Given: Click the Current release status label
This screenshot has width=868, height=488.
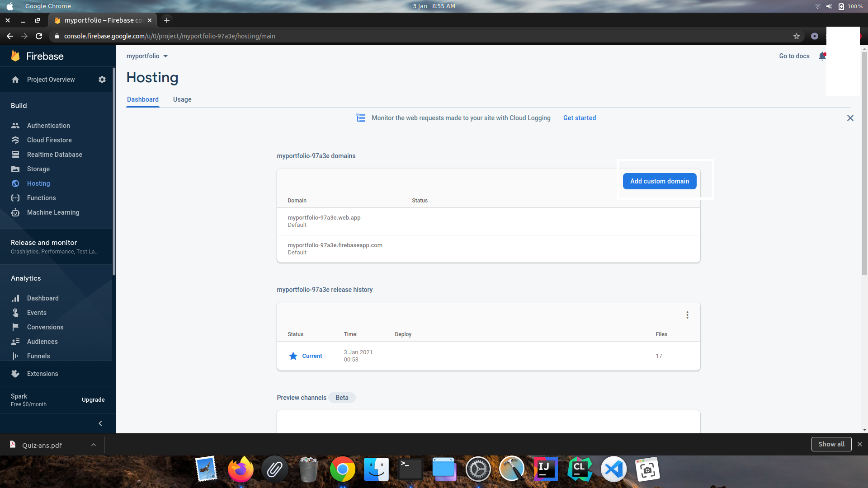Looking at the screenshot, I should (312, 356).
